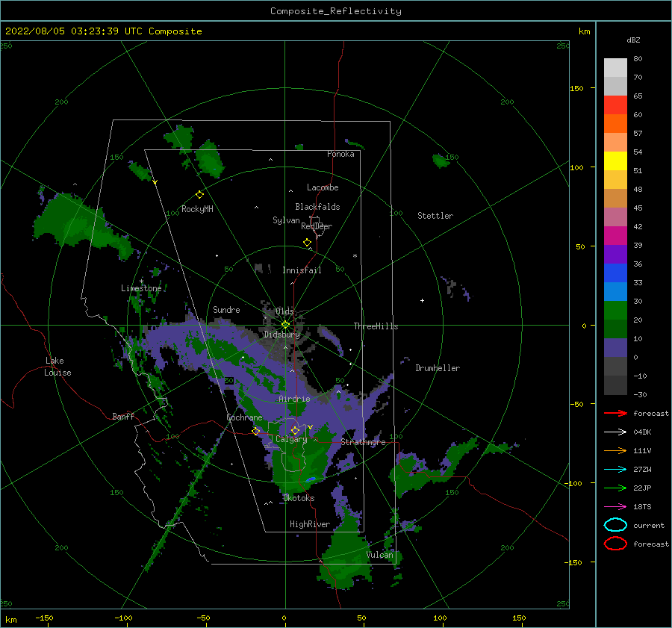
Task: Select the magenta 39-42 dBZ color swatch
Action: (x=615, y=236)
